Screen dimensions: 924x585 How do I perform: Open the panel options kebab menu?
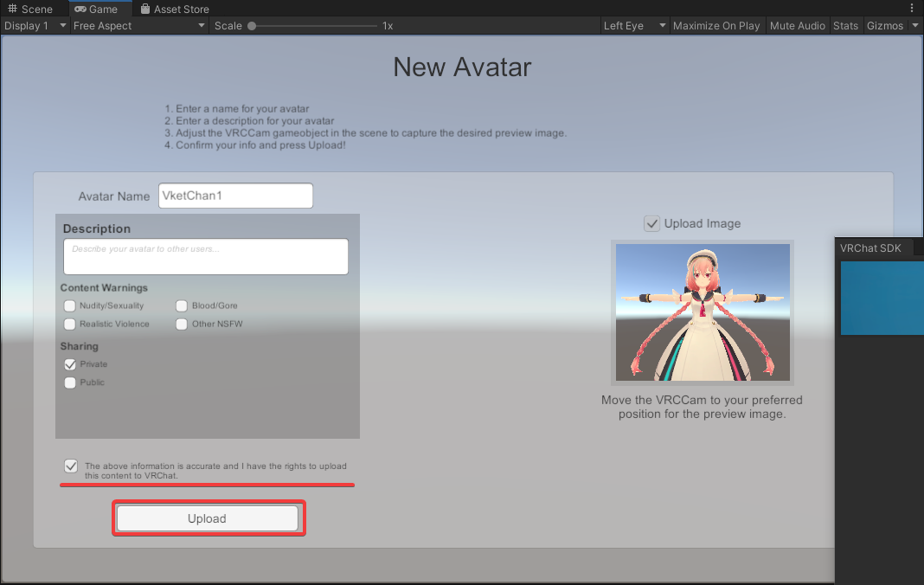912,9
